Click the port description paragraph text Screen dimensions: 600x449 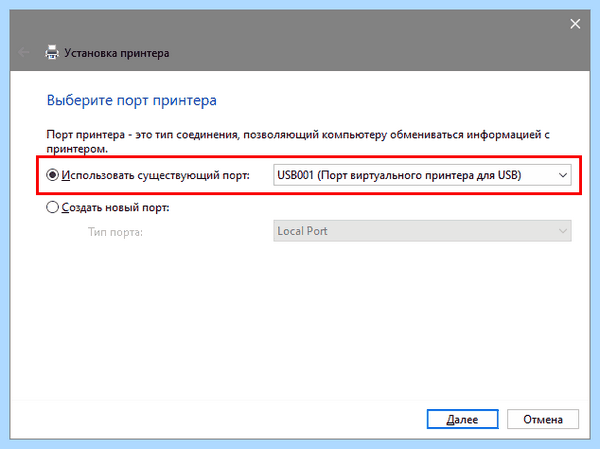tap(298, 141)
